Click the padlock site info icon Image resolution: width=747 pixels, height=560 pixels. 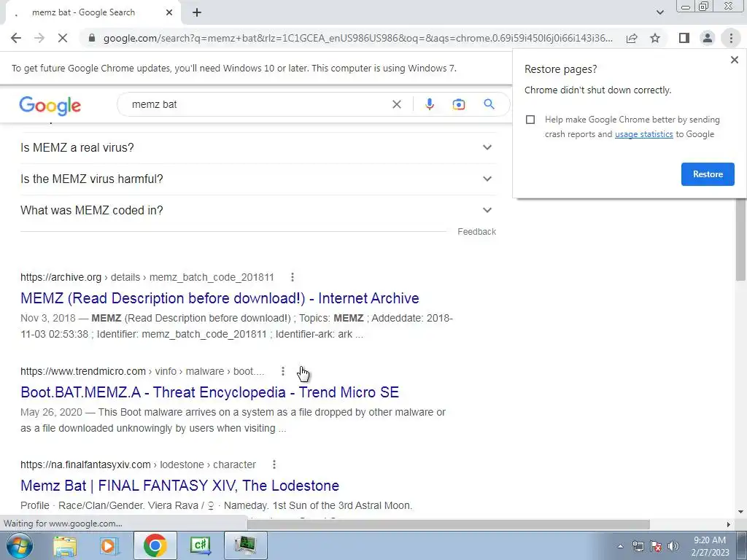coord(92,38)
